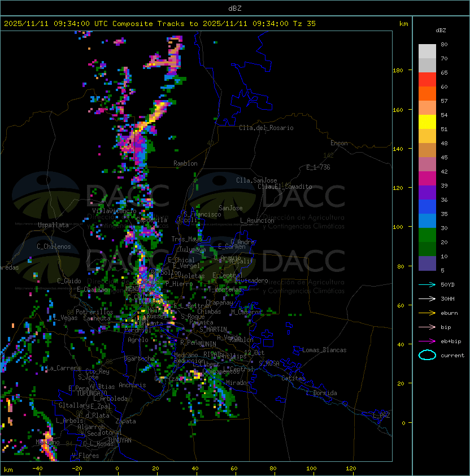Click the 'Anchoris' place label
This screenshot has height=476, width=470.
132,385
